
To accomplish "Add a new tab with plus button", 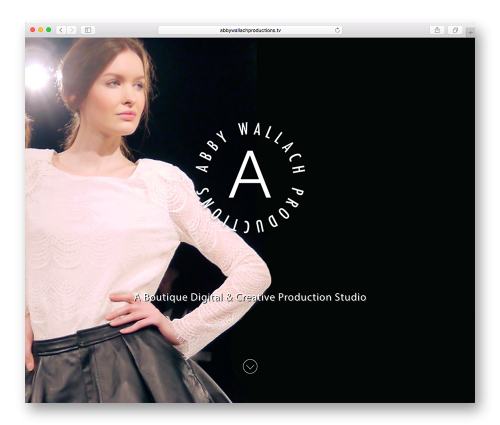I will pyautogui.click(x=470, y=32).
